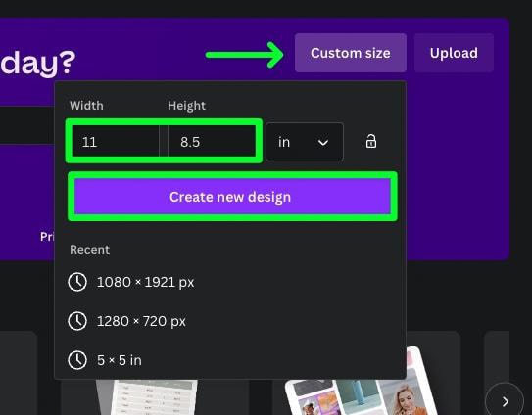Screen dimensions: 532x415
Task: Toggle the aspect ratio lock icon
Action: tap(371, 141)
